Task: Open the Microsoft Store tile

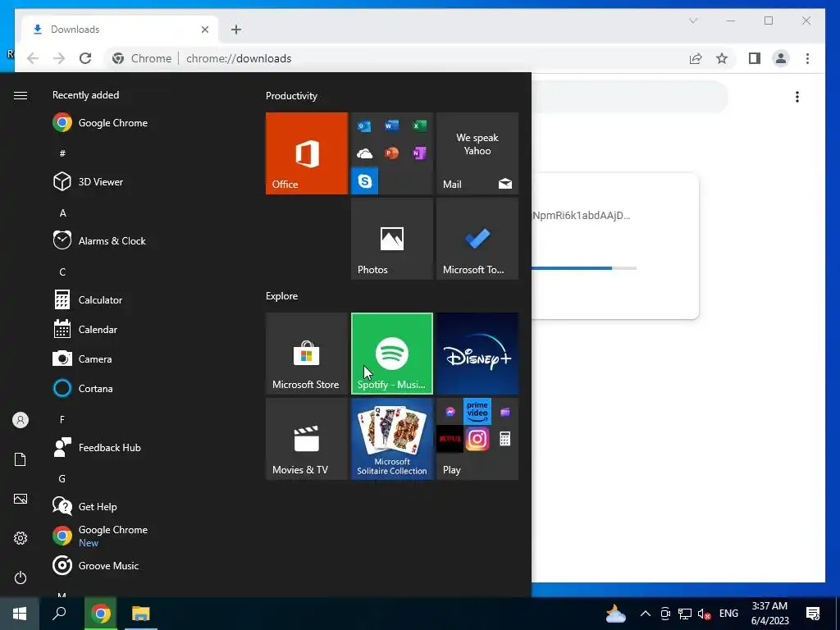Action: click(x=307, y=354)
